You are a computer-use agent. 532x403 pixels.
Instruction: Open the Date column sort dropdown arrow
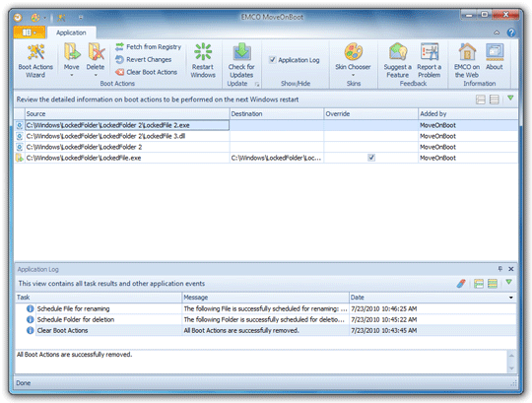[x=511, y=298]
